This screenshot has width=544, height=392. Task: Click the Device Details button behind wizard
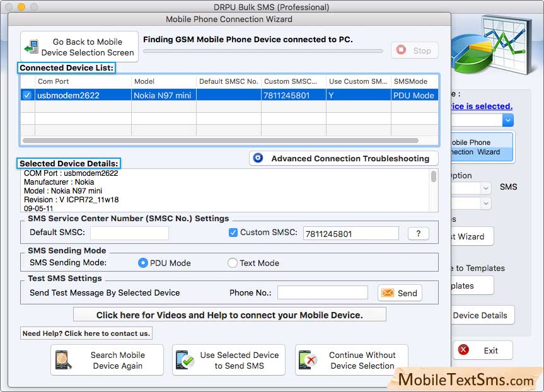483,315
